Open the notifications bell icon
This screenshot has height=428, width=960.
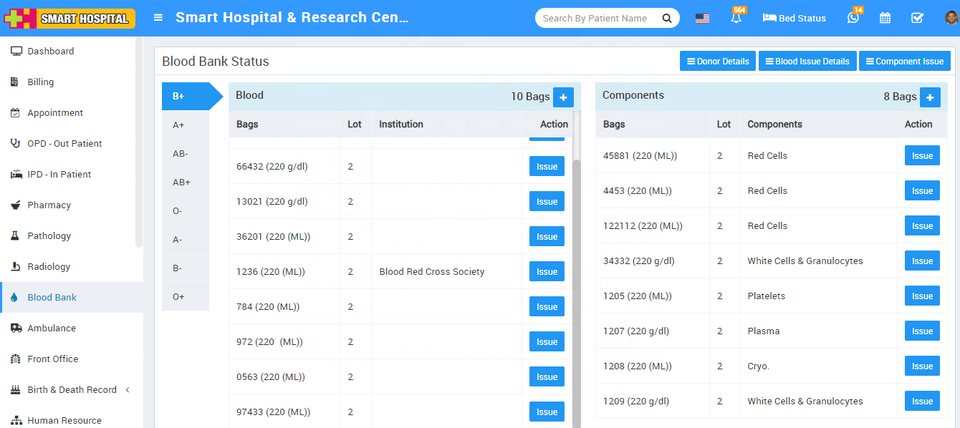pos(736,18)
